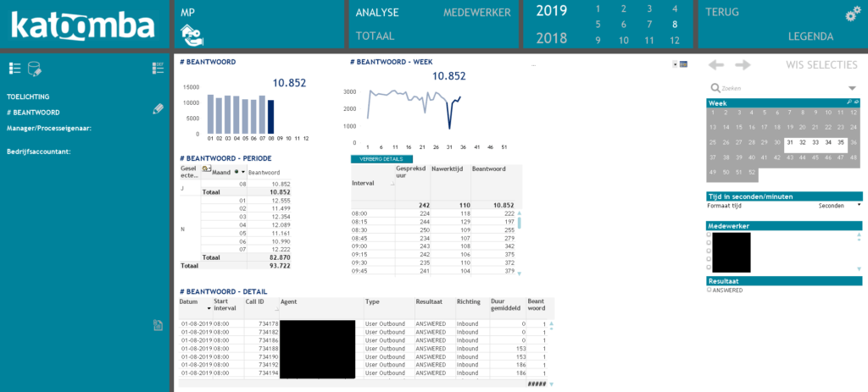This screenshot has width=868, height=392.
Task: Click the Duur gemiddeld column header
Action: point(507,305)
